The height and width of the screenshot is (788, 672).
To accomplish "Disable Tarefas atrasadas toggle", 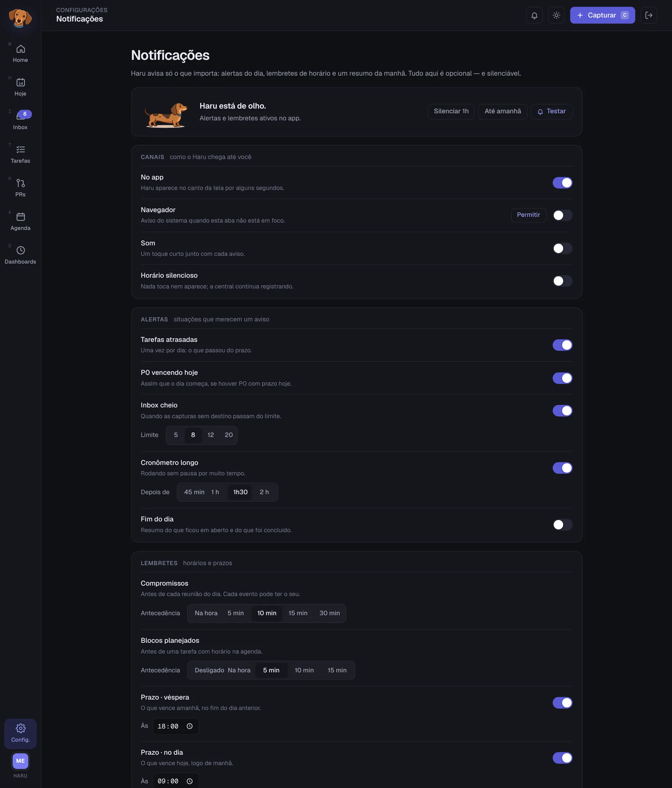I will click(x=562, y=345).
